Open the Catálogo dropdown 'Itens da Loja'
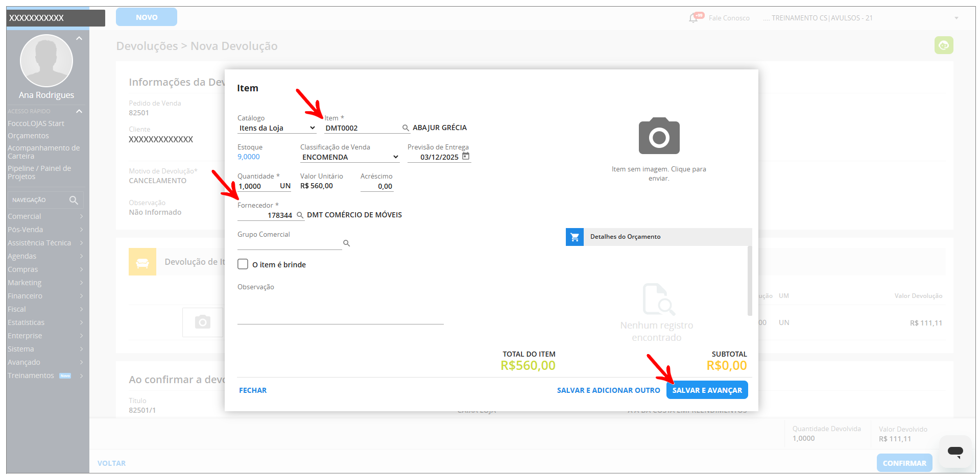This screenshot has width=980, height=476. (277, 128)
